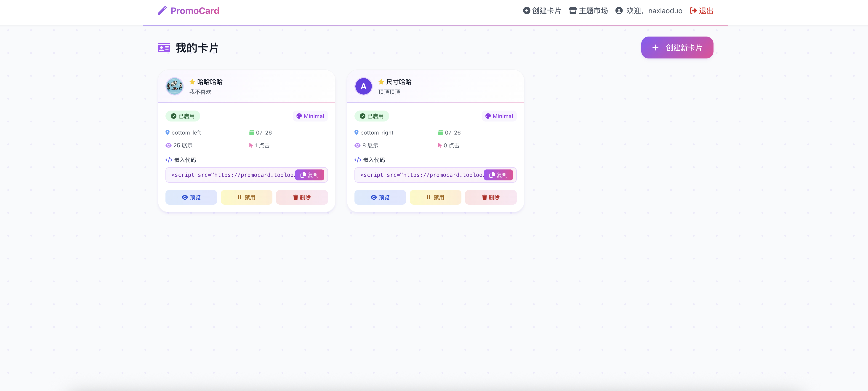This screenshot has height=391, width=868.
Task: Click the location pin beside bottom-right
Action: (356, 133)
